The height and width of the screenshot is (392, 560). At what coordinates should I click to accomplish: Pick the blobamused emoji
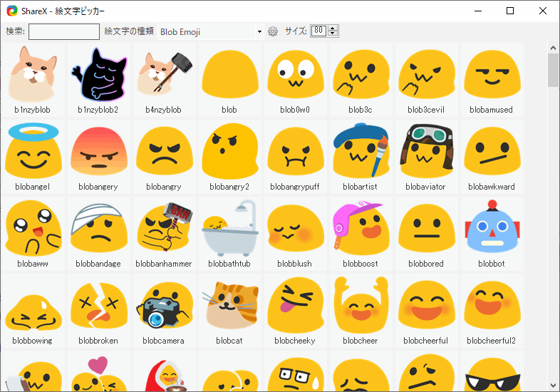coord(492,80)
